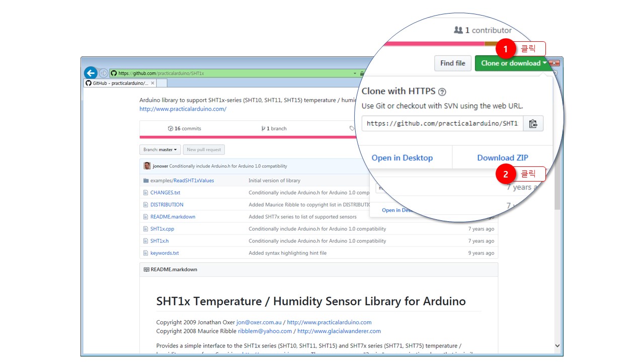Click the file icon next to SHT1x.h

pyautogui.click(x=146, y=241)
